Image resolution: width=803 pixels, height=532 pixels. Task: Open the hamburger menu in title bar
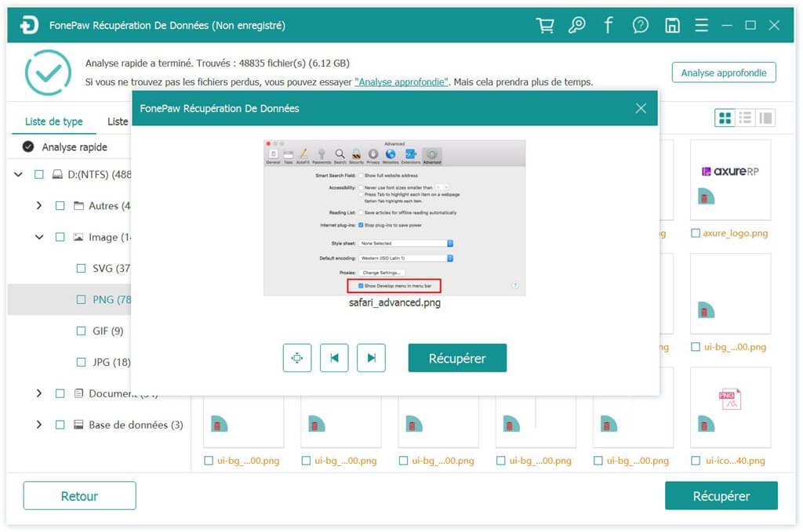pyautogui.click(x=702, y=25)
